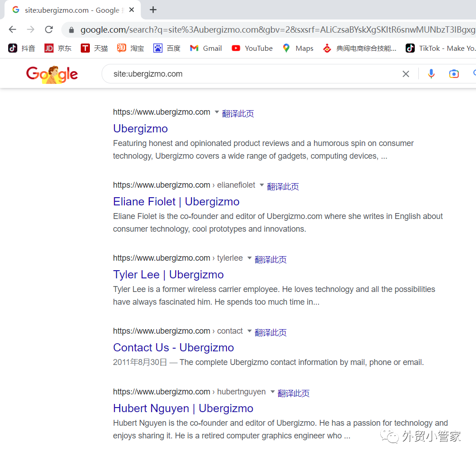The image size is (476, 457).
Task: Clear the search box with X
Action: [406, 74]
